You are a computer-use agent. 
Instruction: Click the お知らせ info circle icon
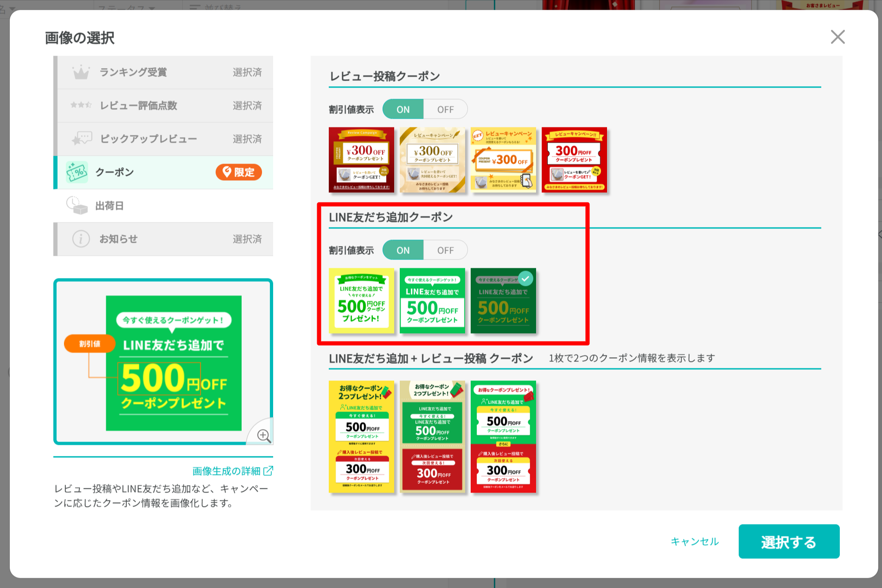coord(81,239)
